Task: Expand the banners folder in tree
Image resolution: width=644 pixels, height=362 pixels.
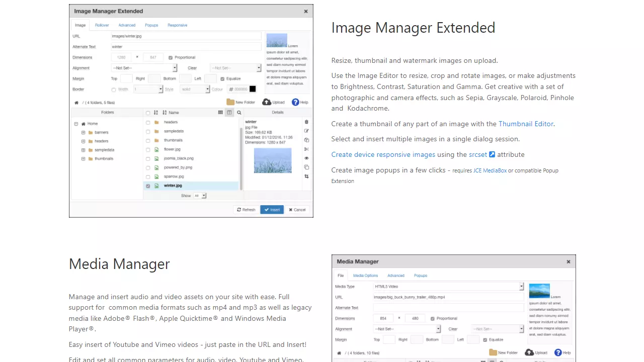Action: [x=83, y=133]
